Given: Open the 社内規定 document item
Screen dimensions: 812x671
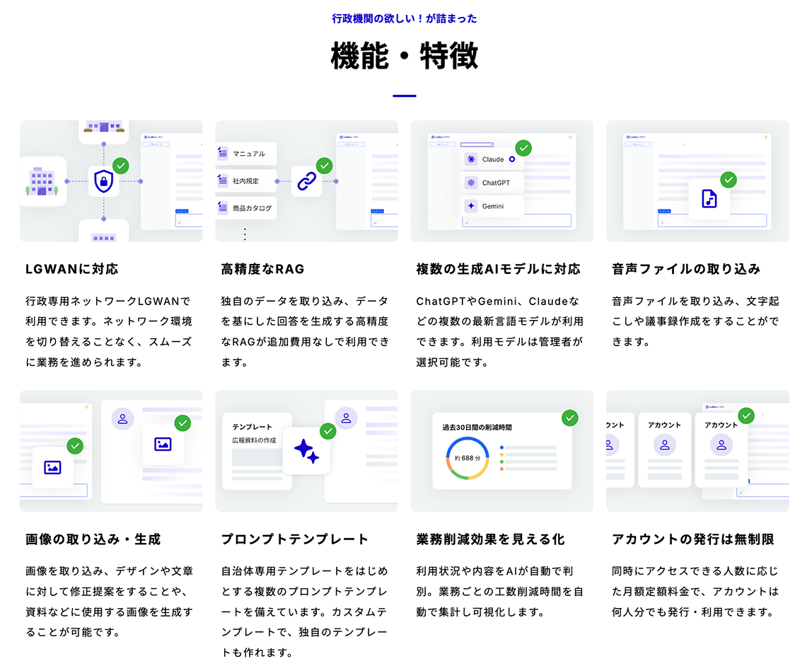Looking at the screenshot, I should click(245, 181).
